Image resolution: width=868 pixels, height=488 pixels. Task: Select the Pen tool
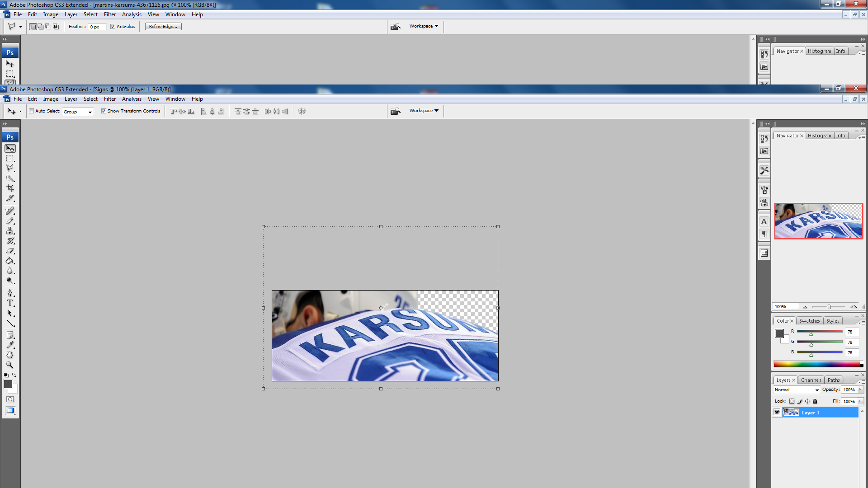pyautogui.click(x=10, y=293)
